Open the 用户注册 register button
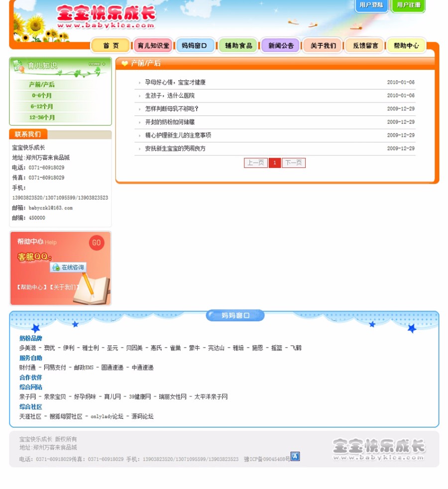 click(408, 5)
